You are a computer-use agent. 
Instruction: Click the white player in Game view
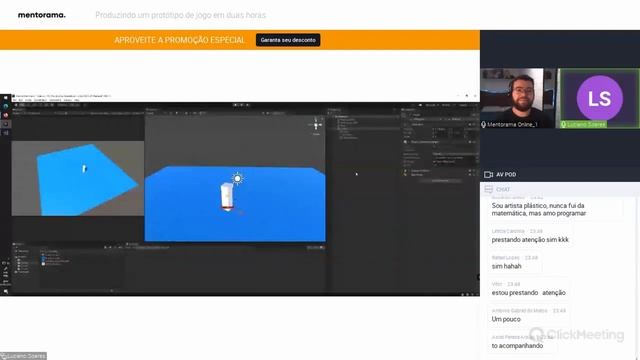coord(84,169)
